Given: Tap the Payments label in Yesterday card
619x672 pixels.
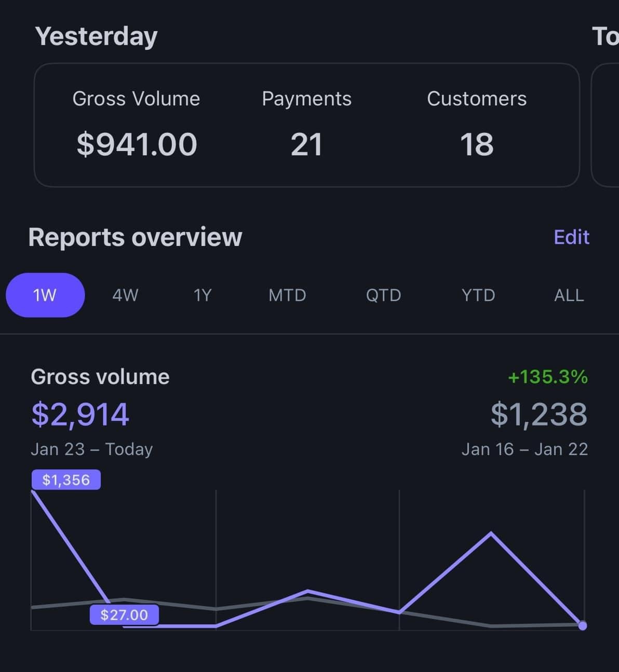Looking at the screenshot, I should [306, 99].
